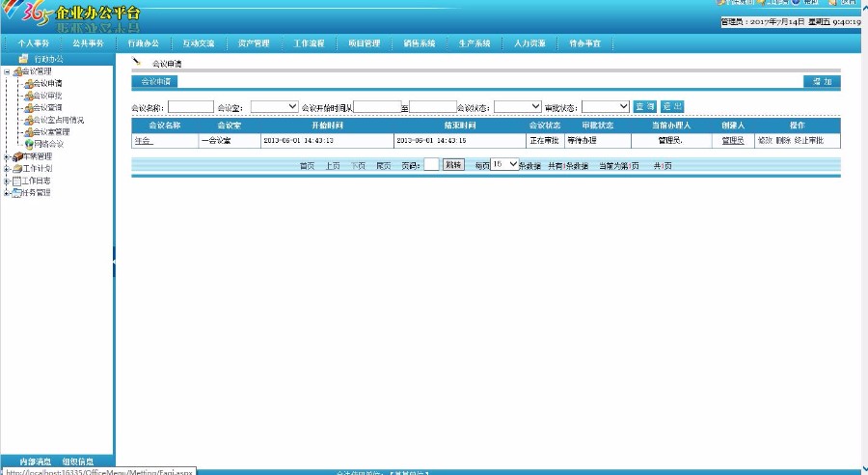Click the 增加 add button

[x=822, y=81]
